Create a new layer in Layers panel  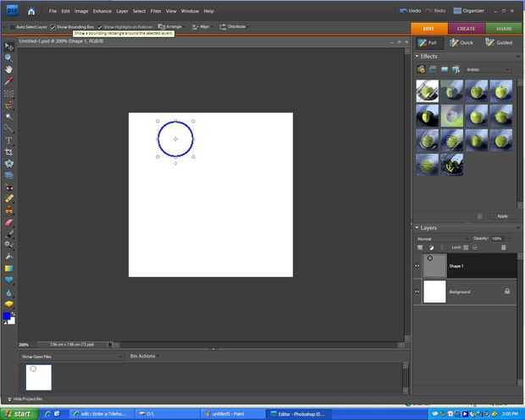coord(419,248)
